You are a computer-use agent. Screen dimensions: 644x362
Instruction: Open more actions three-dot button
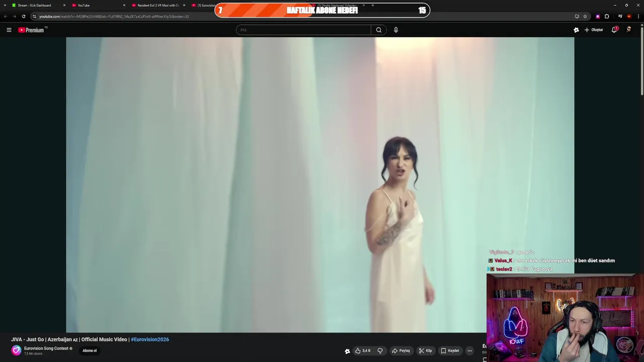pos(469,351)
